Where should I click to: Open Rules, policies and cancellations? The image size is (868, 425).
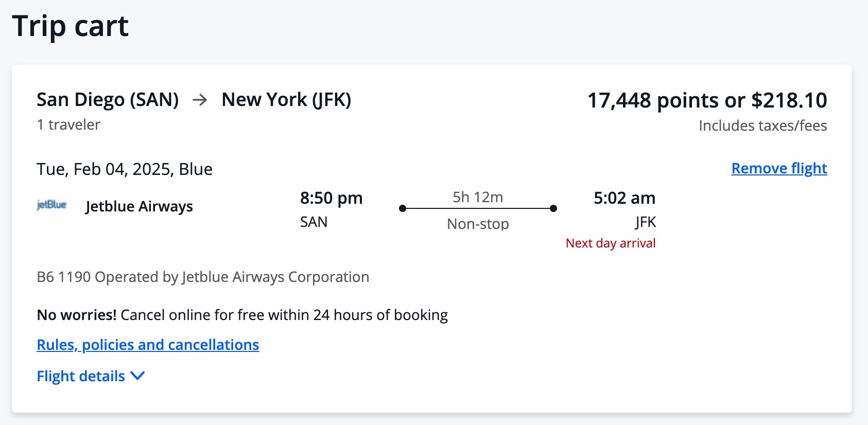tap(148, 345)
